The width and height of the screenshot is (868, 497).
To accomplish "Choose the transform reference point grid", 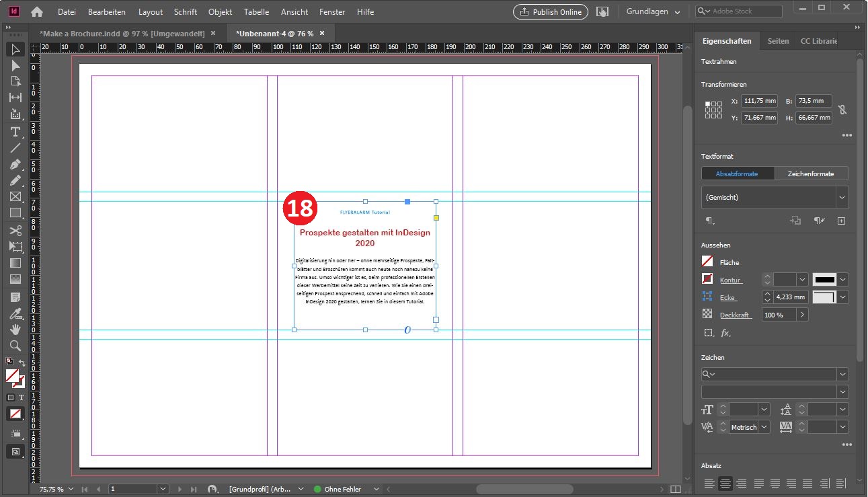I will pyautogui.click(x=713, y=110).
